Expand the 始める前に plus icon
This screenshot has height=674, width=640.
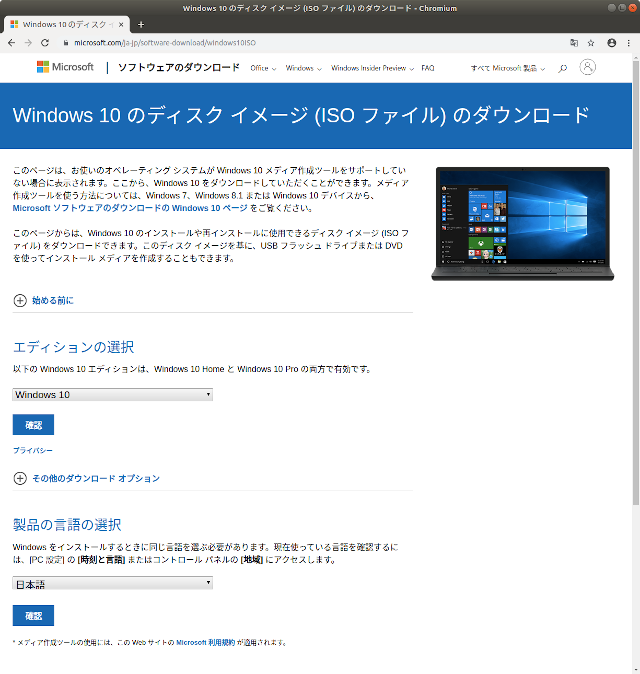20,300
